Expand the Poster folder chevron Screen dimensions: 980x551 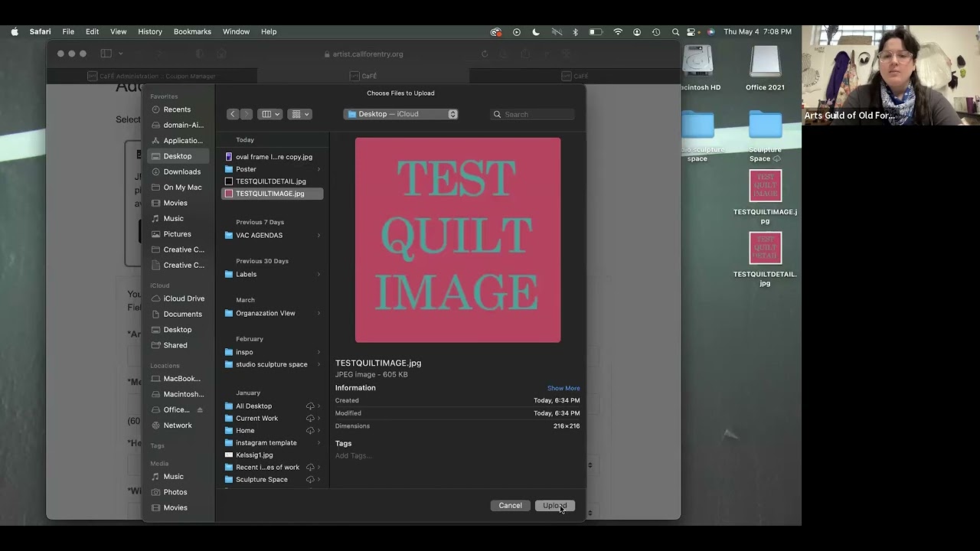click(318, 169)
